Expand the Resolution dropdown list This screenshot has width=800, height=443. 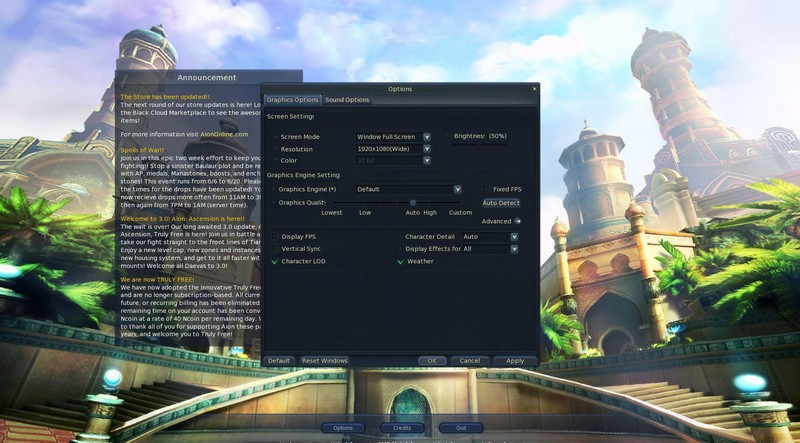(x=426, y=148)
